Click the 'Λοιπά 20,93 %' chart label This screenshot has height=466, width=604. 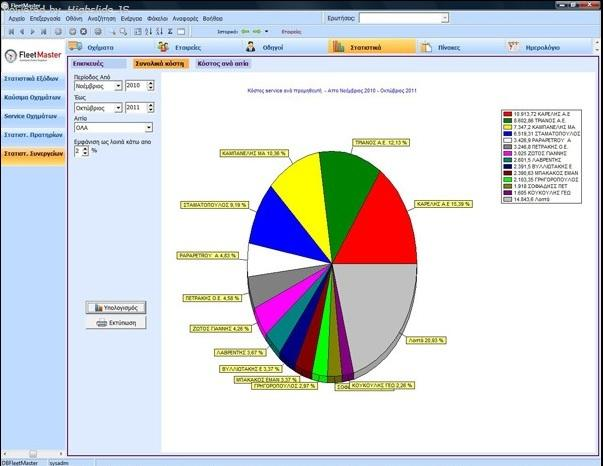coord(426,340)
